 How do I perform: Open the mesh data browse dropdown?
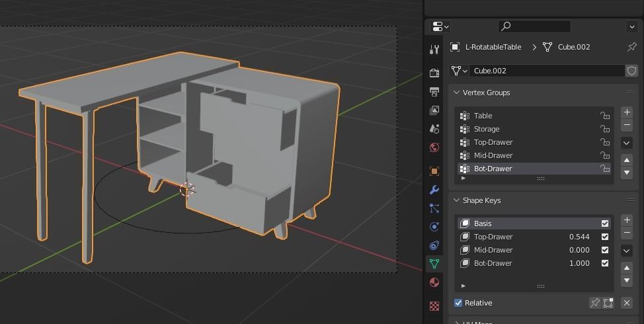pyautogui.click(x=459, y=71)
